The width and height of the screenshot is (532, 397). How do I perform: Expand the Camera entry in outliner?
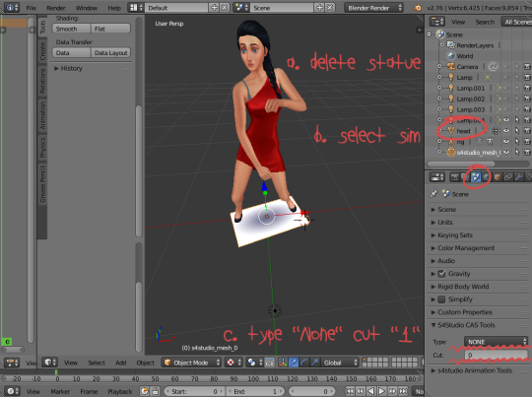click(439, 67)
